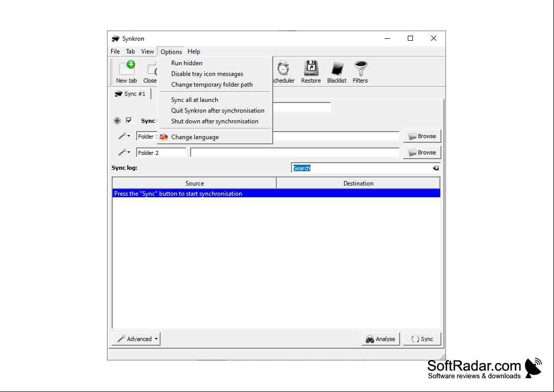Click Browse button for Folder 1
This screenshot has width=554, height=392.
coord(422,136)
